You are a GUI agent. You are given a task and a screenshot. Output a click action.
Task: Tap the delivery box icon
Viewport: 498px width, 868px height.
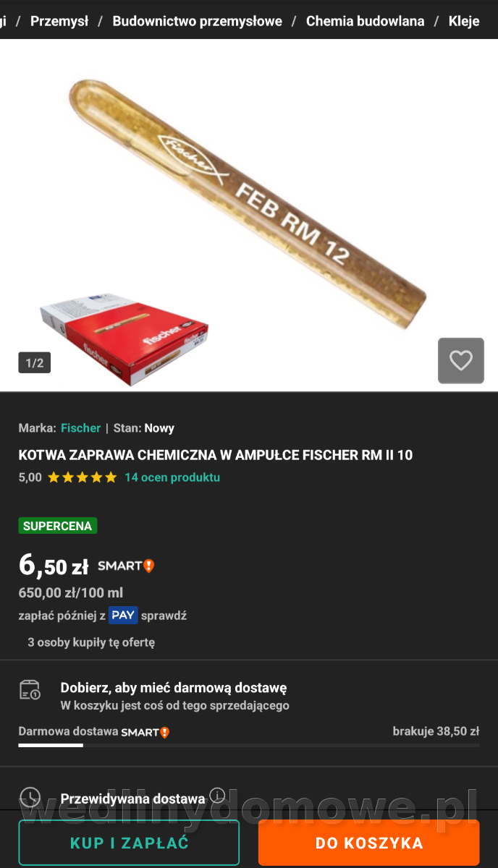click(x=30, y=689)
